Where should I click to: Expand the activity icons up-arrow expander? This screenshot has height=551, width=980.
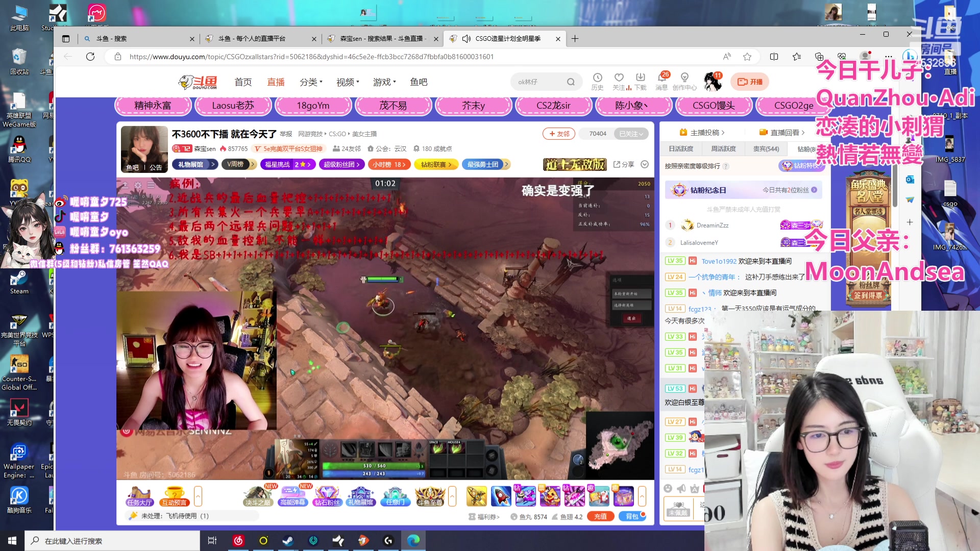452,496
